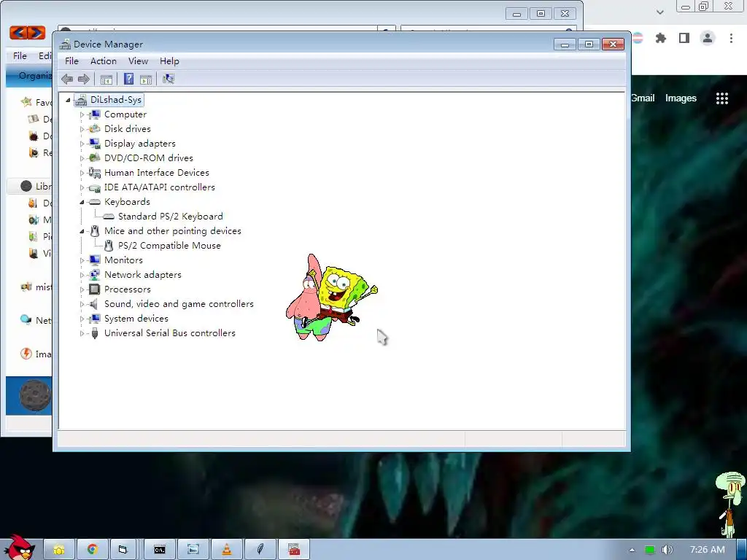Screen dimensions: 747x560
Task: Click the Disk drives category icon
Action: point(95,128)
